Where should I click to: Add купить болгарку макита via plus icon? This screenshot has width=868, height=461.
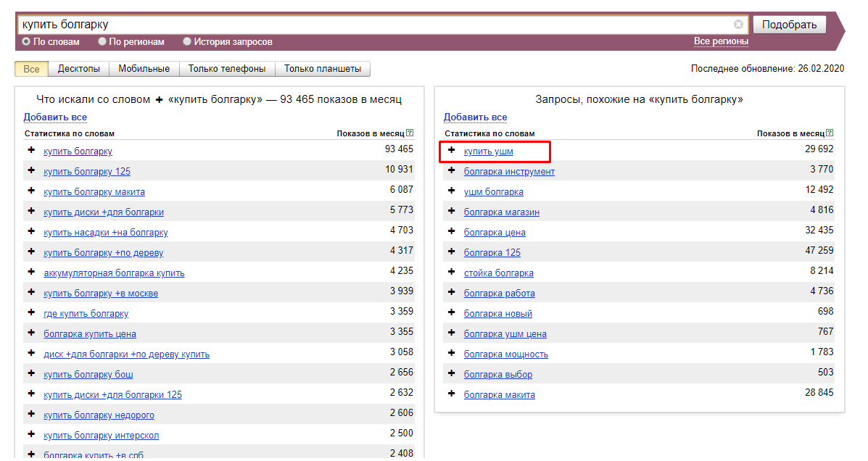point(32,191)
